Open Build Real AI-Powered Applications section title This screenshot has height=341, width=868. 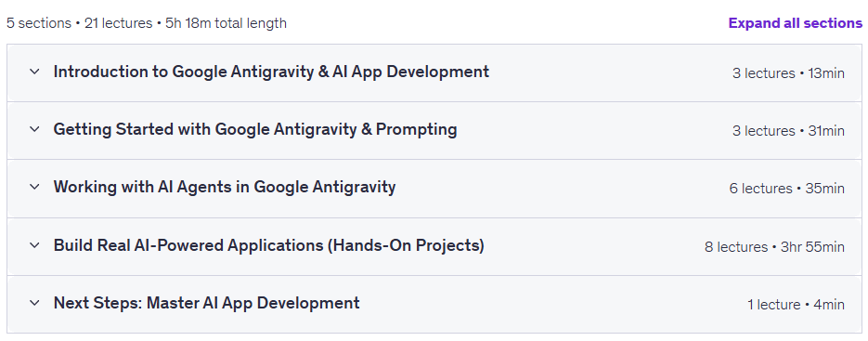click(x=268, y=245)
